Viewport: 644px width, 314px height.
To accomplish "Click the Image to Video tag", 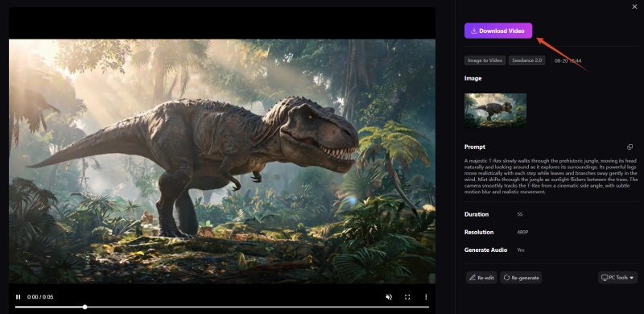I will pyautogui.click(x=485, y=60).
